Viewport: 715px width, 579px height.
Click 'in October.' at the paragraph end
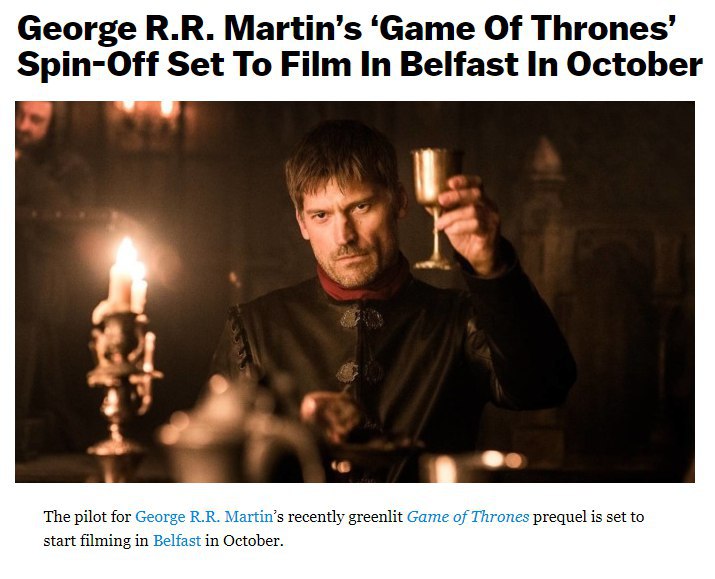(244, 540)
